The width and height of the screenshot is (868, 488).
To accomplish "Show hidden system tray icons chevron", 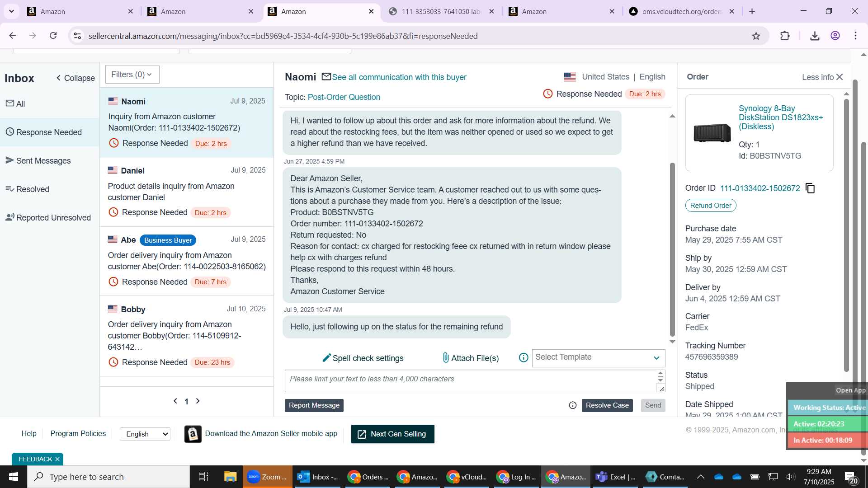I will click(700, 477).
